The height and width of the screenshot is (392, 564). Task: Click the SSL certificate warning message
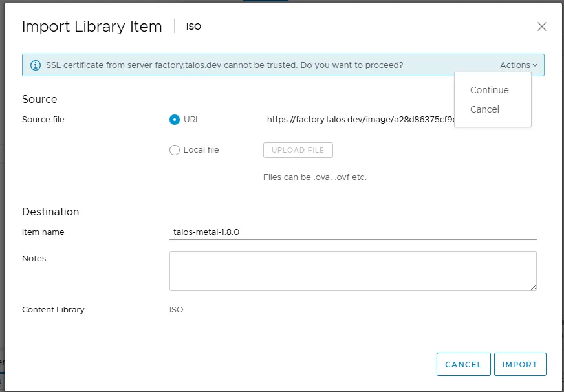tap(224, 65)
